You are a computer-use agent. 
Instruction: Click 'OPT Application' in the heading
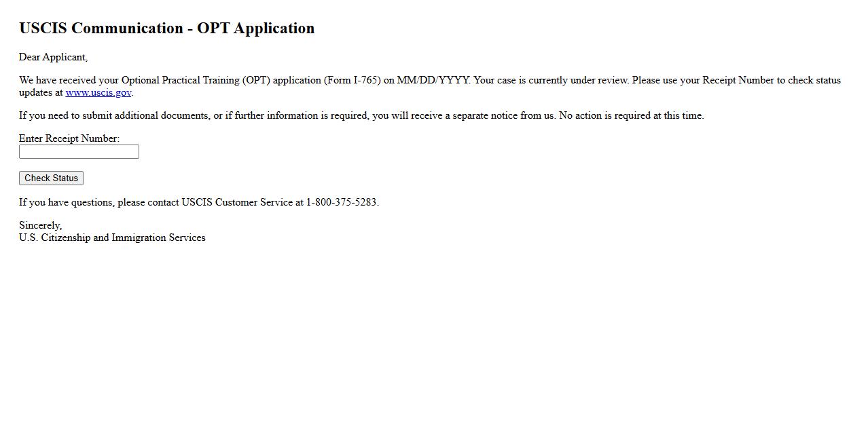(x=256, y=28)
